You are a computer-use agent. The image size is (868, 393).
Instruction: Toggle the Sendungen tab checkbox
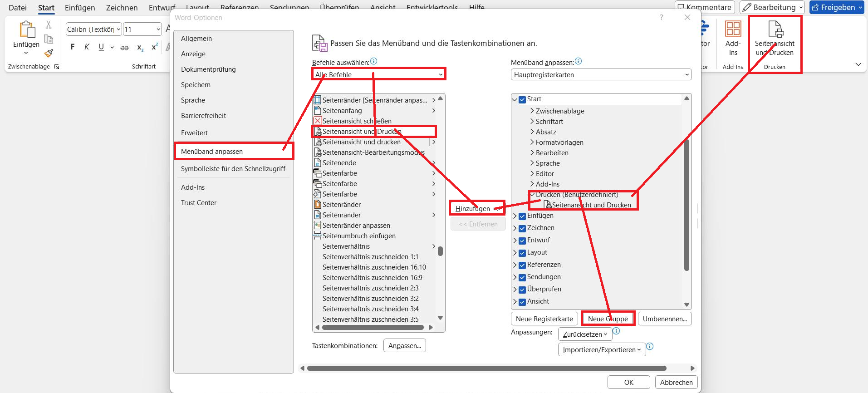coord(522,277)
